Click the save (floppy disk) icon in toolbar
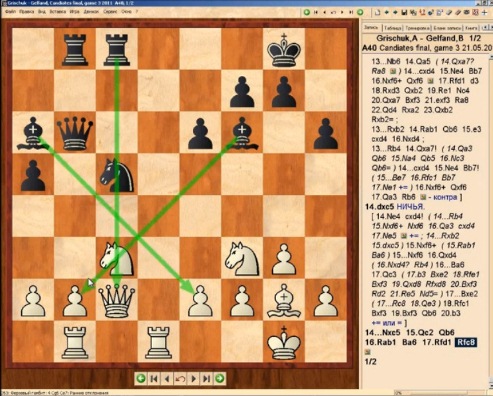 tap(404, 12)
